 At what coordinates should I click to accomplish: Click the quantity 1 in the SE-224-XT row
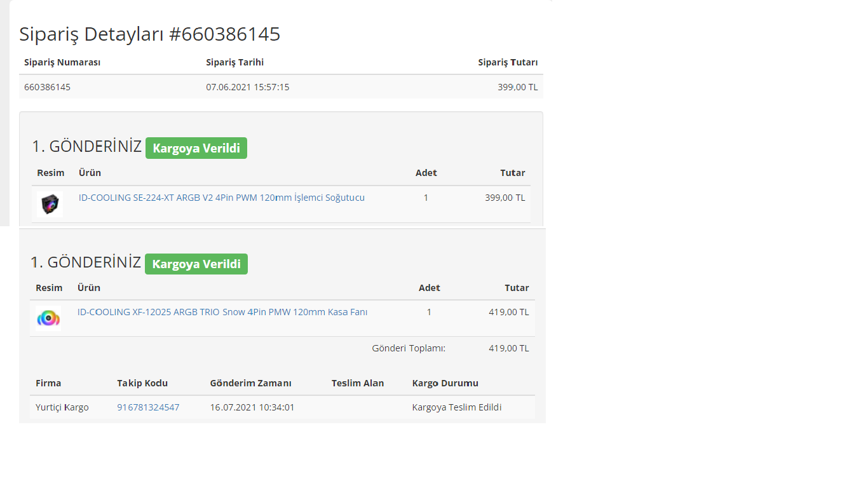(x=426, y=198)
